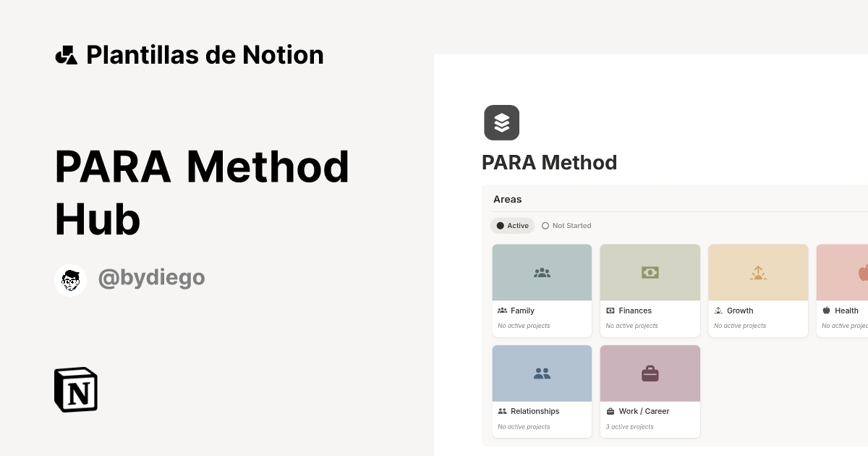Click the Family group icon on the teal card
This screenshot has width=868, height=456.
coord(542,272)
